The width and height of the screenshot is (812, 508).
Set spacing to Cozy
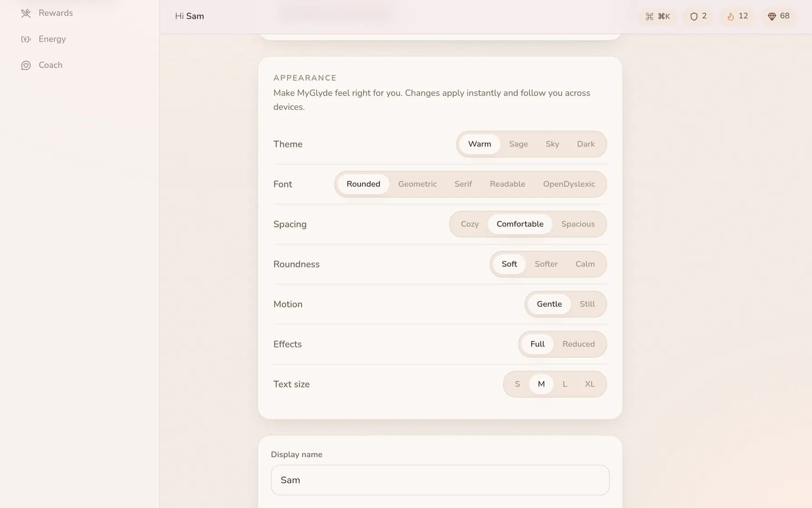[469, 224]
